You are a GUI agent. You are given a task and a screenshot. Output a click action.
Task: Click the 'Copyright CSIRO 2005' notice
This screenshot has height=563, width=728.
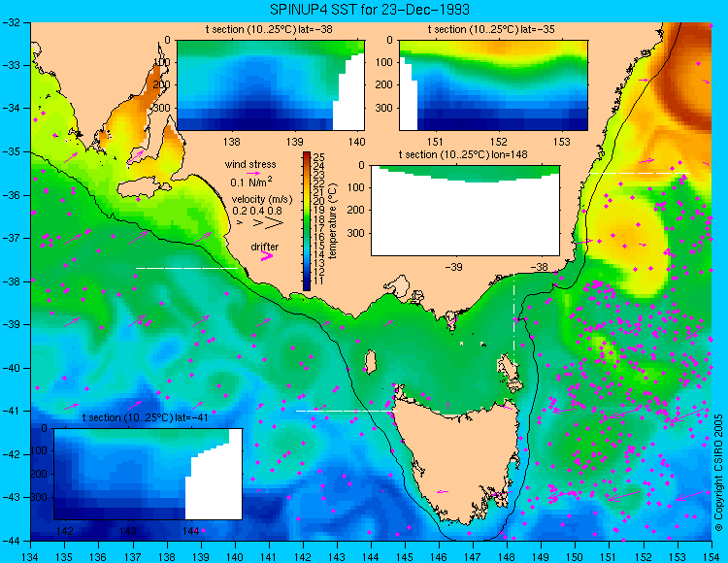pyautogui.click(x=718, y=473)
